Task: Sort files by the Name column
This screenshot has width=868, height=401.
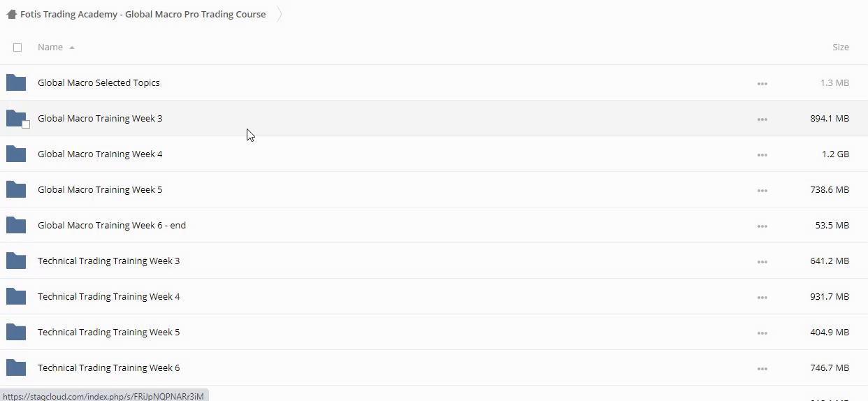Action: tap(50, 48)
